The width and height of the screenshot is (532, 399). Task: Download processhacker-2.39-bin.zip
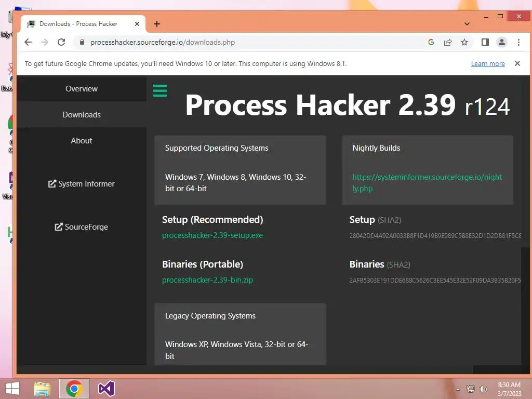pos(207,280)
